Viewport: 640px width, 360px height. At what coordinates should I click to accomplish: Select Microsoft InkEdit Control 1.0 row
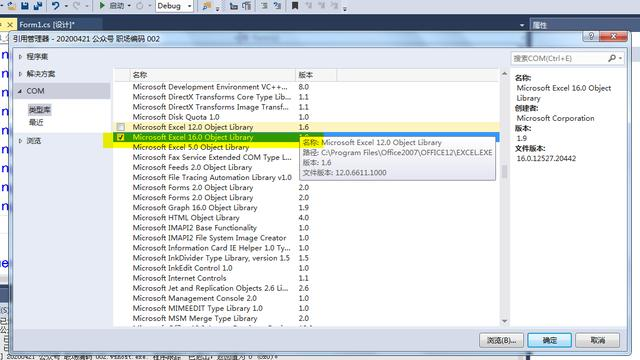306,268
